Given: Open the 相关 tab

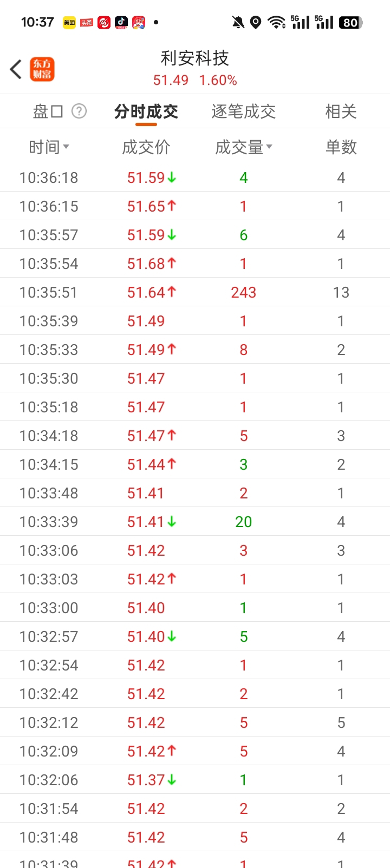Looking at the screenshot, I should tap(341, 111).
